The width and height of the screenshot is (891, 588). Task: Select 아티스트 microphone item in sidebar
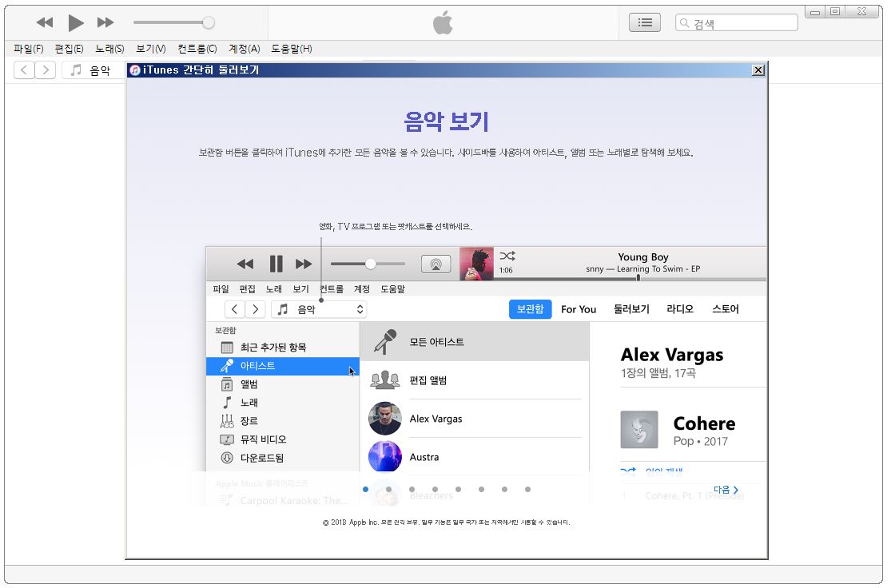tap(282, 366)
